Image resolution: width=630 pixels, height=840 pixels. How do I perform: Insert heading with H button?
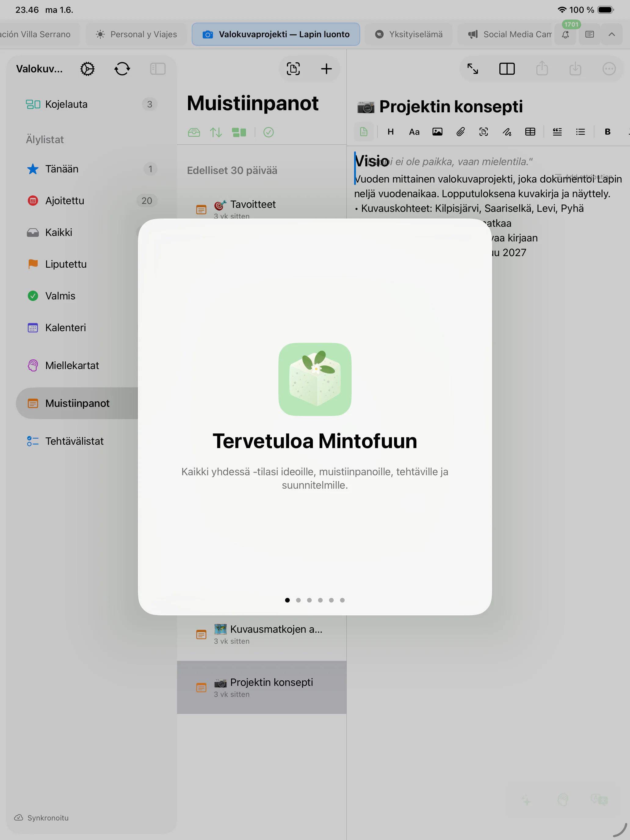390,132
